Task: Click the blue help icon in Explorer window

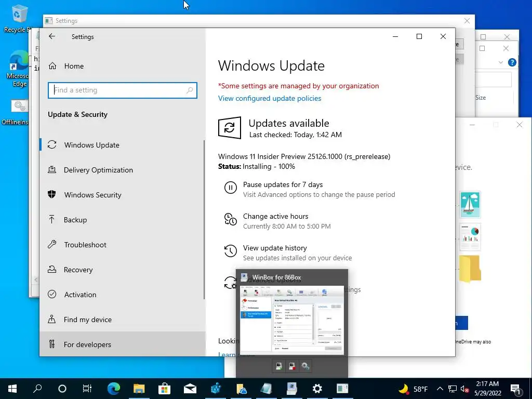Action: pos(512,62)
